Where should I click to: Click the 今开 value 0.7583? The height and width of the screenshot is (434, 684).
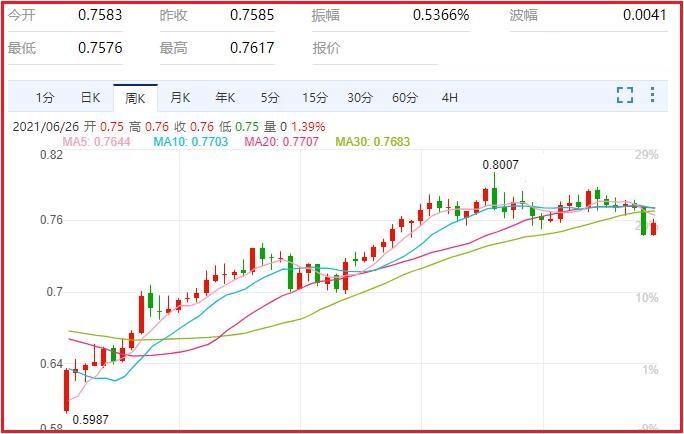100,15
